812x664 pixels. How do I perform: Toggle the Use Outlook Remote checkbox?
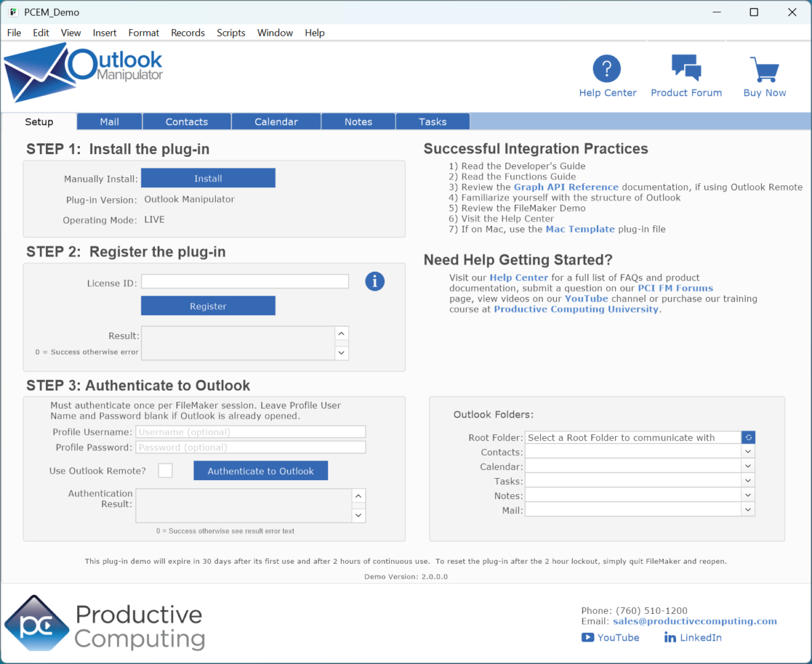[165, 471]
